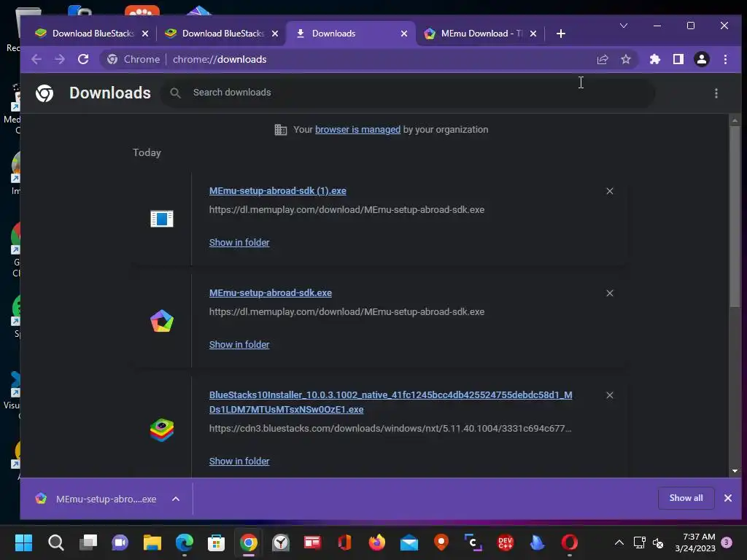Open the MEmu-setup-abroad-sdk.exe file link
The height and width of the screenshot is (560, 747).
pyautogui.click(x=271, y=293)
